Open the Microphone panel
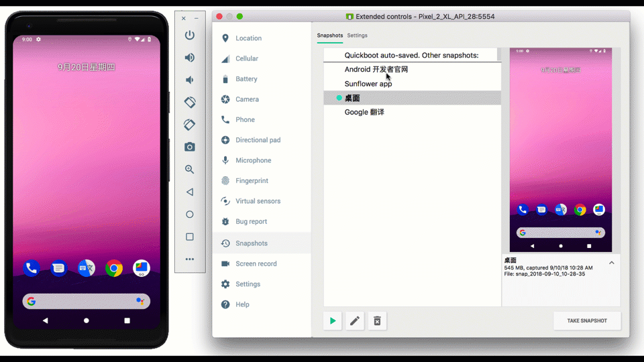 pos(262,160)
